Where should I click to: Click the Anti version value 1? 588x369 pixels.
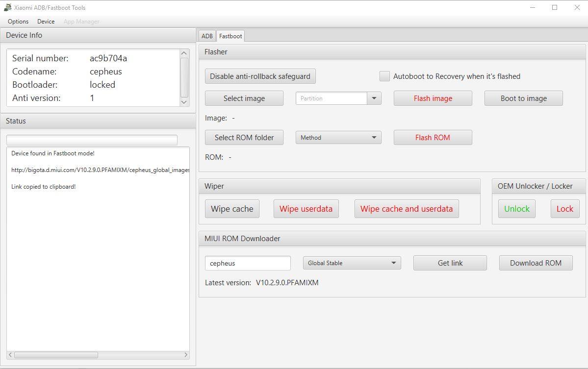[x=92, y=98]
